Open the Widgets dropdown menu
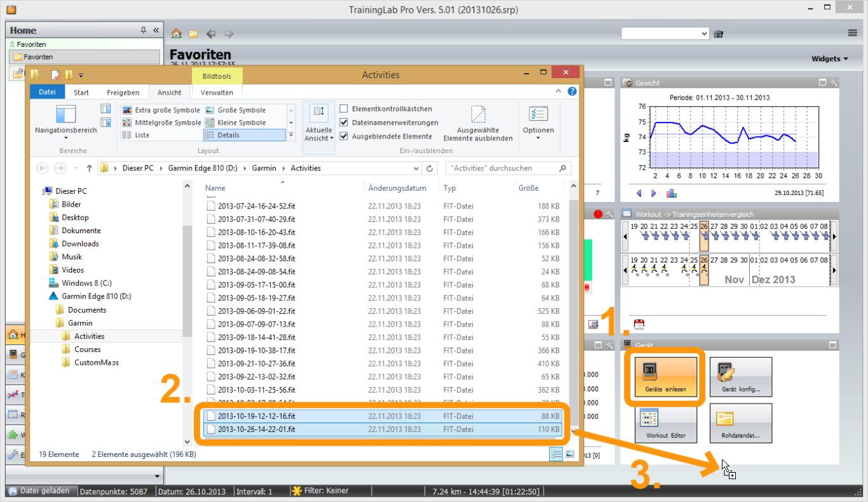This screenshot has width=868, height=502. (x=829, y=58)
